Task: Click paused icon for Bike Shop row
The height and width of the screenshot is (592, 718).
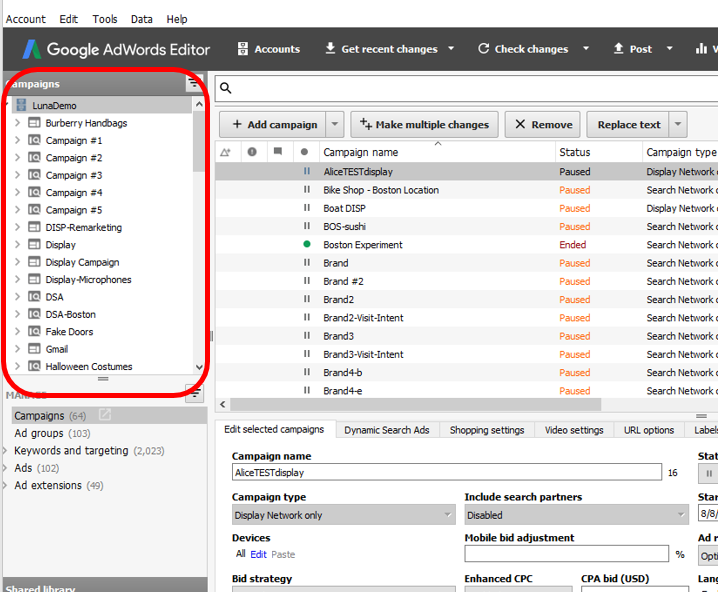Action: point(307,190)
